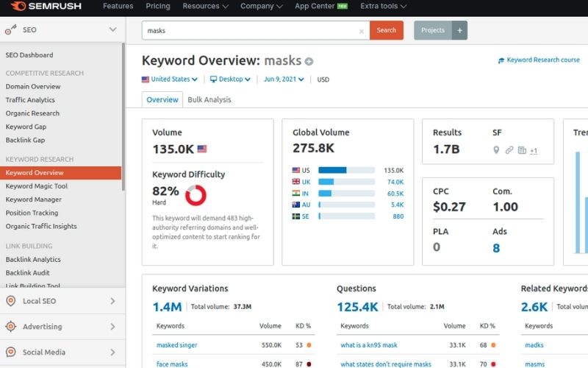This screenshot has width=588, height=368.
Task: Open the Company menu dropdown
Action: pyautogui.click(x=262, y=7)
